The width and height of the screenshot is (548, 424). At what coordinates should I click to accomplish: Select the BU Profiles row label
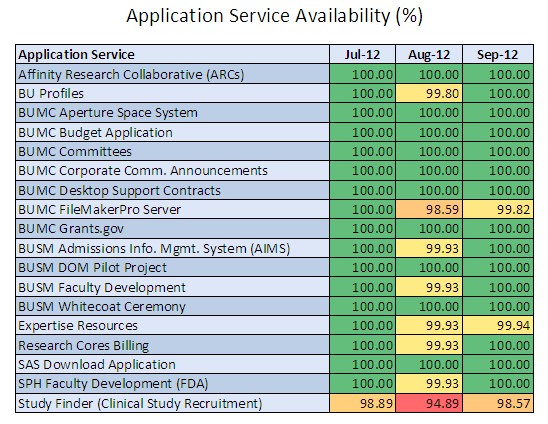click(172, 93)
